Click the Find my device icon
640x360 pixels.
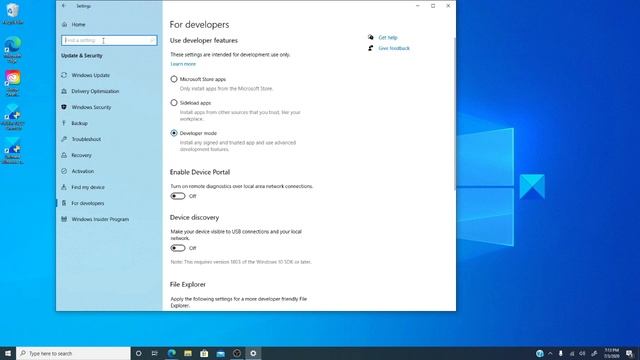pyautogui.click(x=64, y=187)
